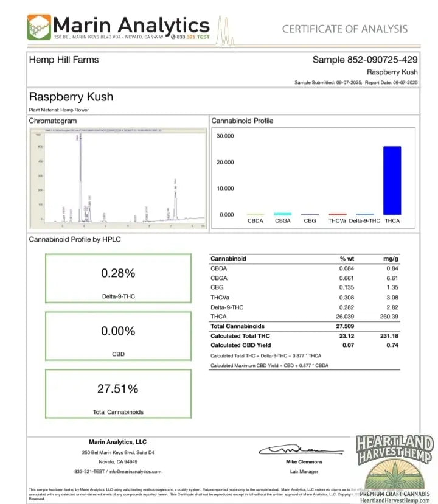Click the 260.39 mg/g THCA value
The height and width of the screenshot is (504, 438).
coord(389,317)
